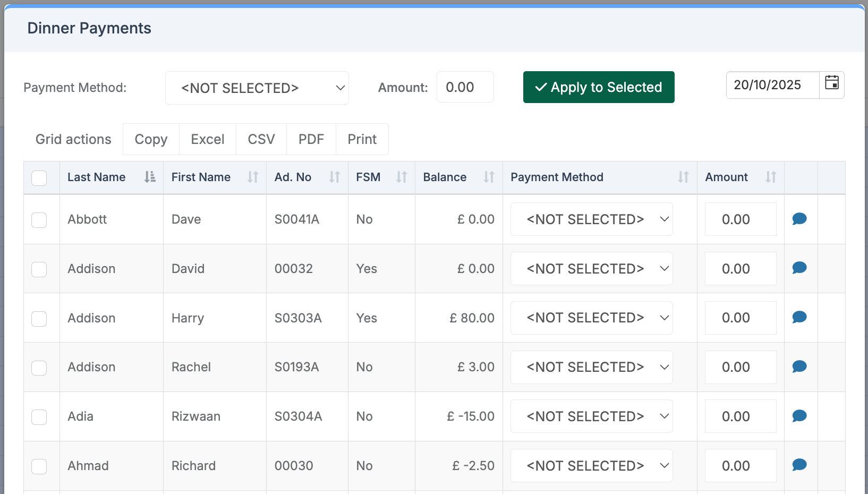Click comment icon in Harry Addison row
The height and width of the screenshot is (494, 868).
799,318
